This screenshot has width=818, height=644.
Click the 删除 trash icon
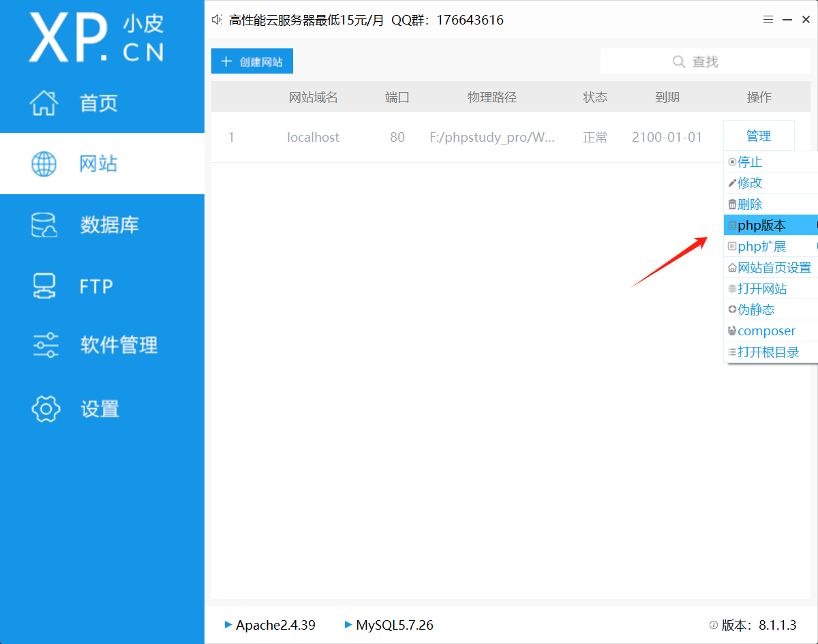click(x=732, y=204)
